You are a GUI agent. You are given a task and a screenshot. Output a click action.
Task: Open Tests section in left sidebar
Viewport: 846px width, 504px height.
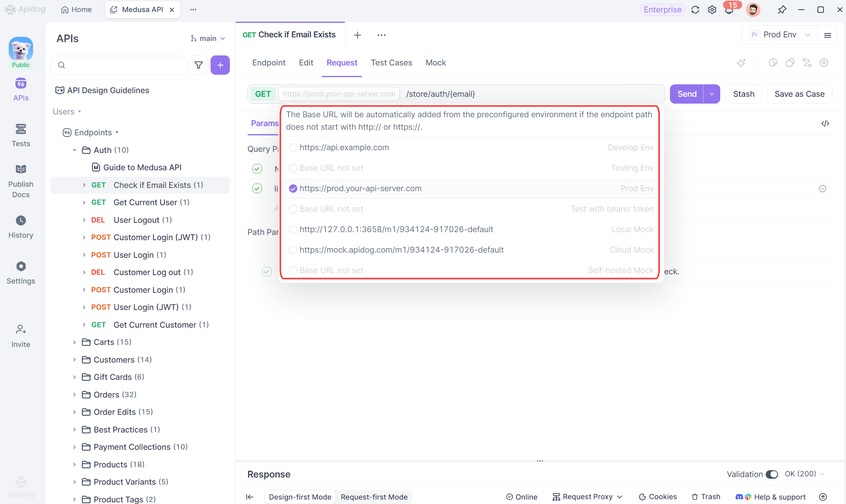click(x=20, y=135)
